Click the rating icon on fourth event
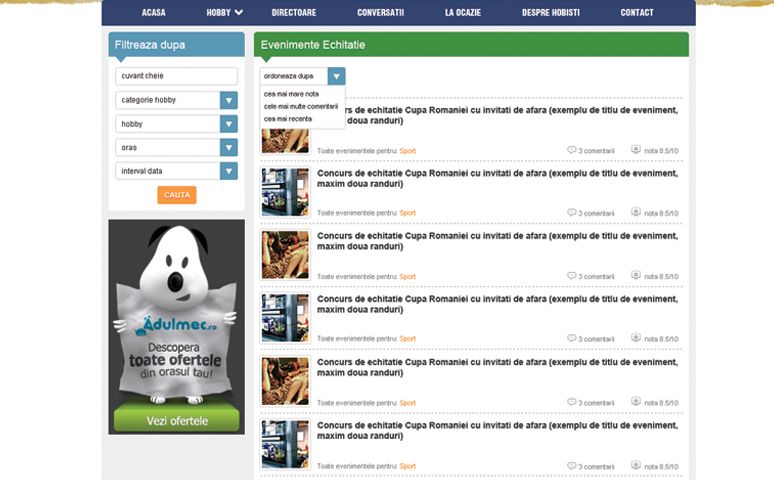The height and width of the screenshot is (480, 774). (636, 338)
